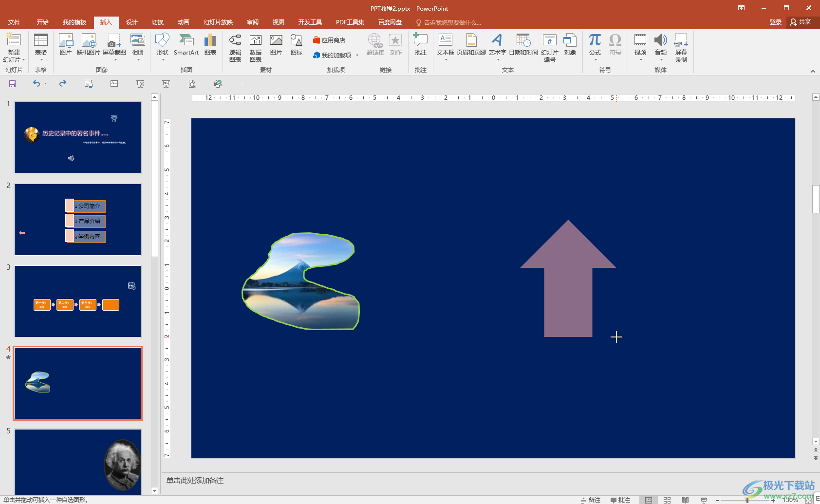Click the Equation (公式) pi icon

point(595,40)
